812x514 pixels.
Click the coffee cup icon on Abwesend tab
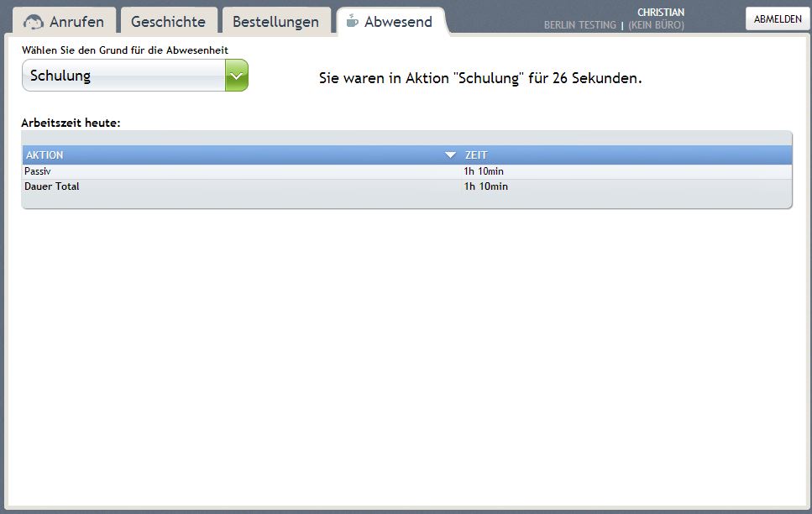click(352, 21)
